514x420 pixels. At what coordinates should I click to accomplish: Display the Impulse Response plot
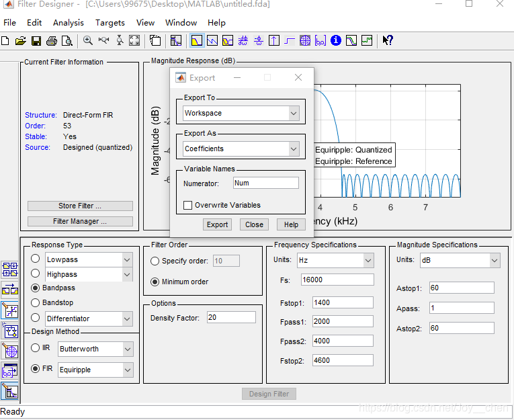pyautogui.click(x=273, y=40)
